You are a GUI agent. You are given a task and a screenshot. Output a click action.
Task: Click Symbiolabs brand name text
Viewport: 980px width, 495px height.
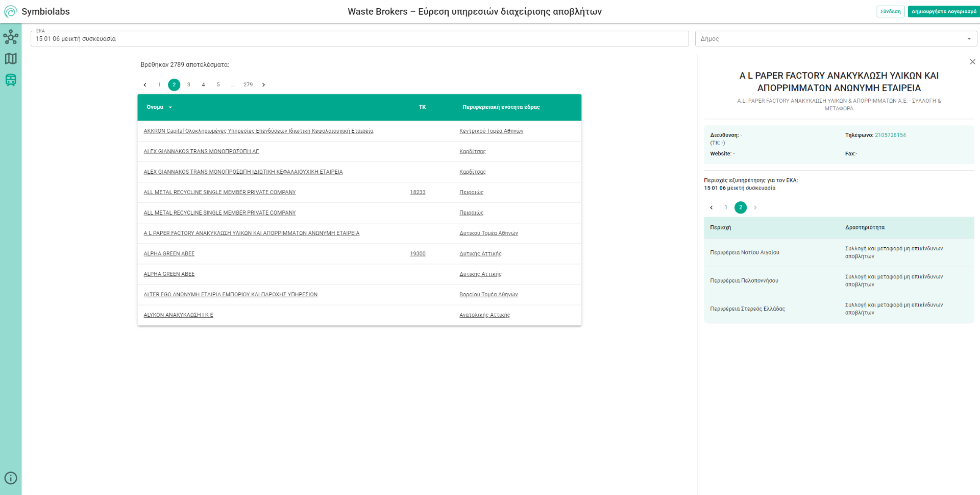[45, 12]
